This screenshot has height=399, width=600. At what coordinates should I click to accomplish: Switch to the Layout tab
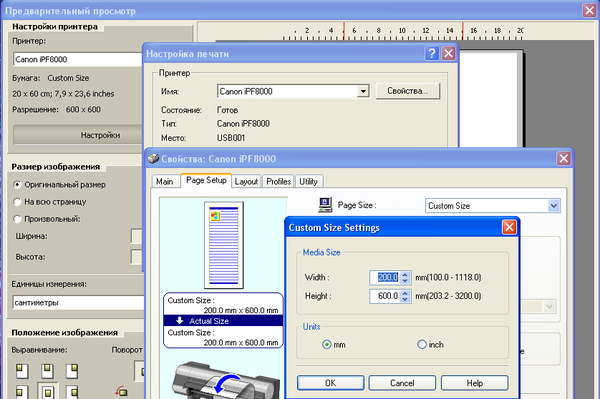click(246, 181)
